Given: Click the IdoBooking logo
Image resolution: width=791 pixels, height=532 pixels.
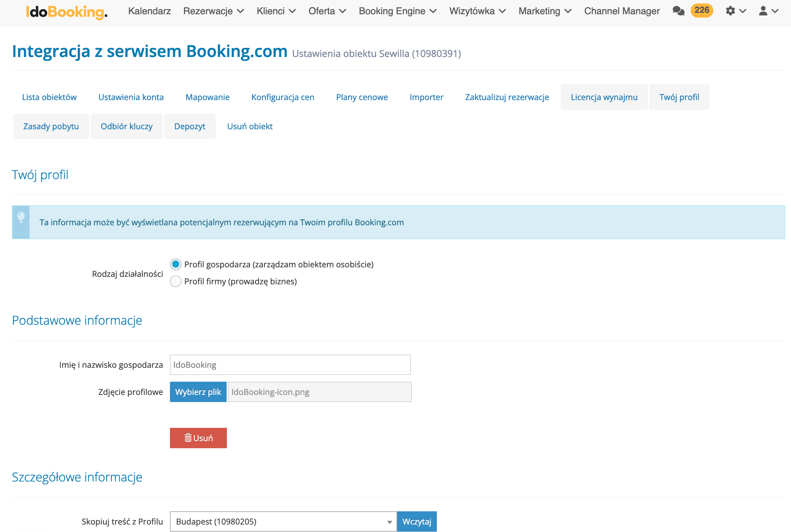Looking at the screenshot, I should [x=66, y=12].
